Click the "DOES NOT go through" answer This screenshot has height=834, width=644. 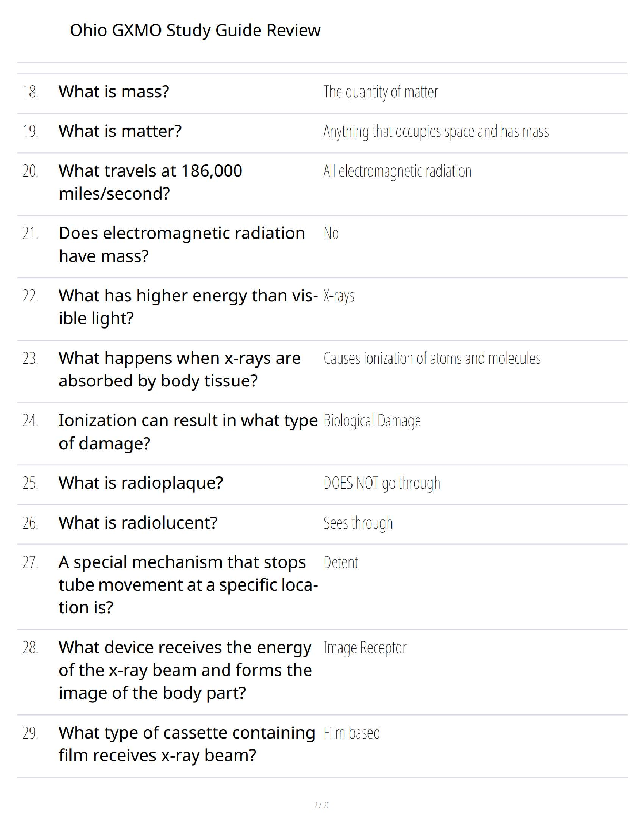pyautogui.click(x=381, y=483)
